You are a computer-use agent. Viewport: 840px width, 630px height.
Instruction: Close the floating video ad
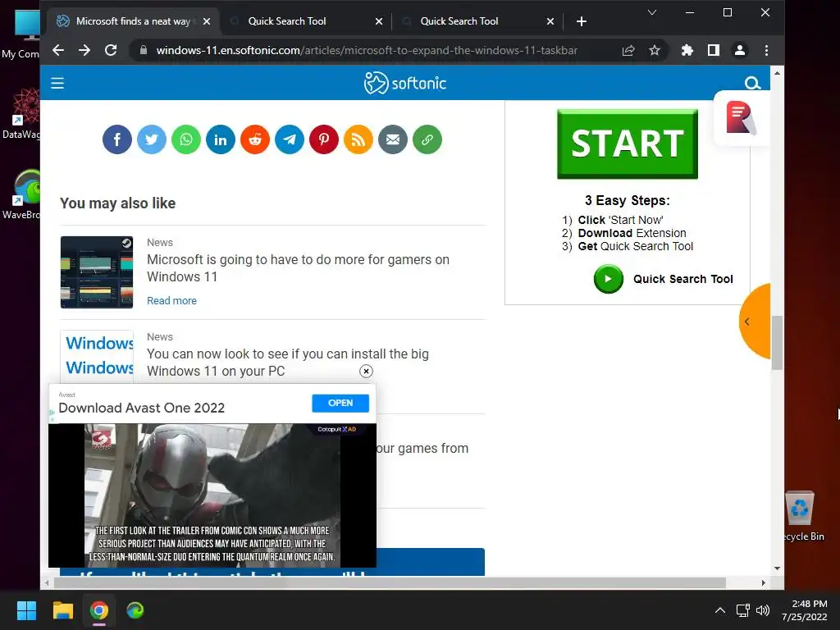click(x=366, y=371)
